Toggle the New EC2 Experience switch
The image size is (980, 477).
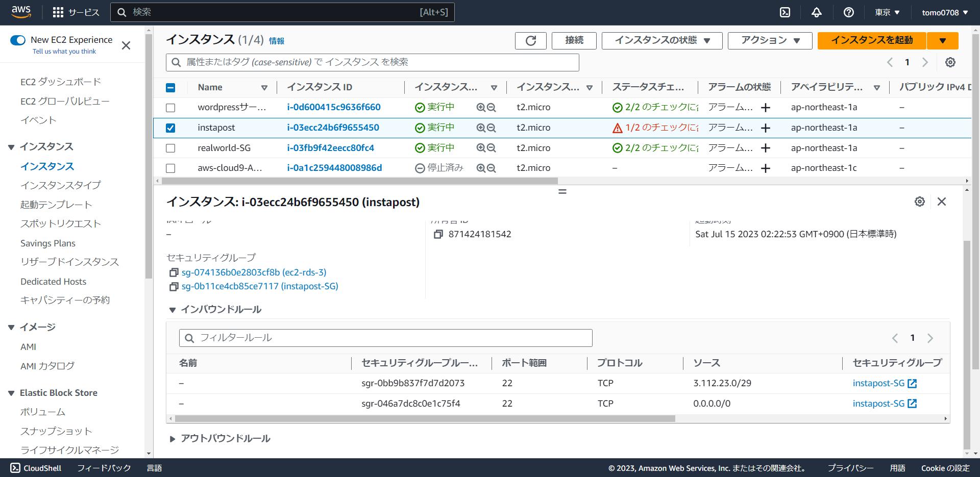click(18, 39)
